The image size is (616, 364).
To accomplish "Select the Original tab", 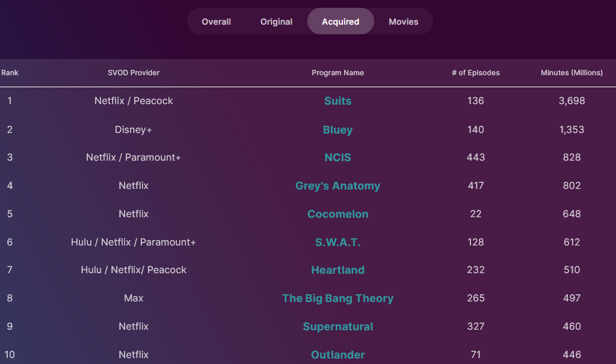I will 276,22.
